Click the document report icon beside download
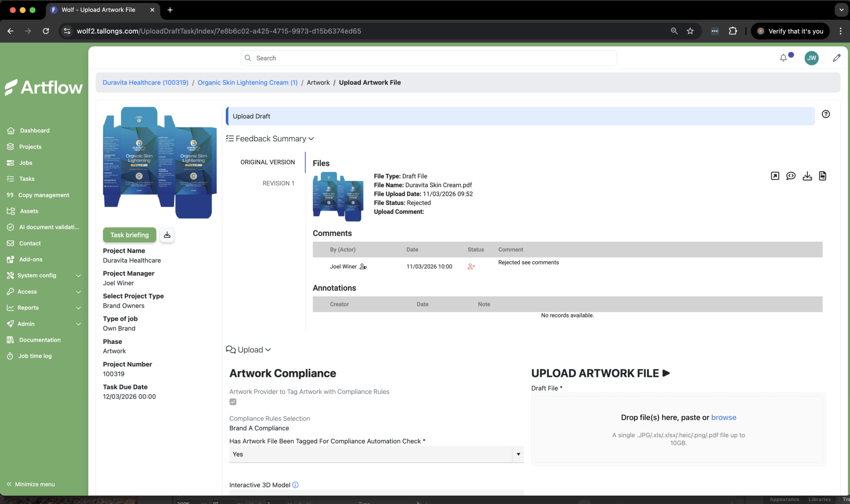Viewport: 850px width, 504px height. point(823,176)
